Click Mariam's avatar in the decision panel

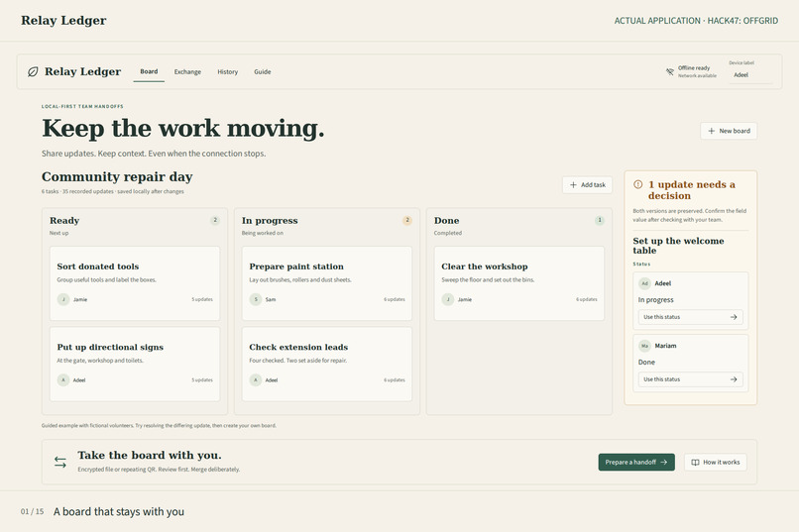pos(644,346)
